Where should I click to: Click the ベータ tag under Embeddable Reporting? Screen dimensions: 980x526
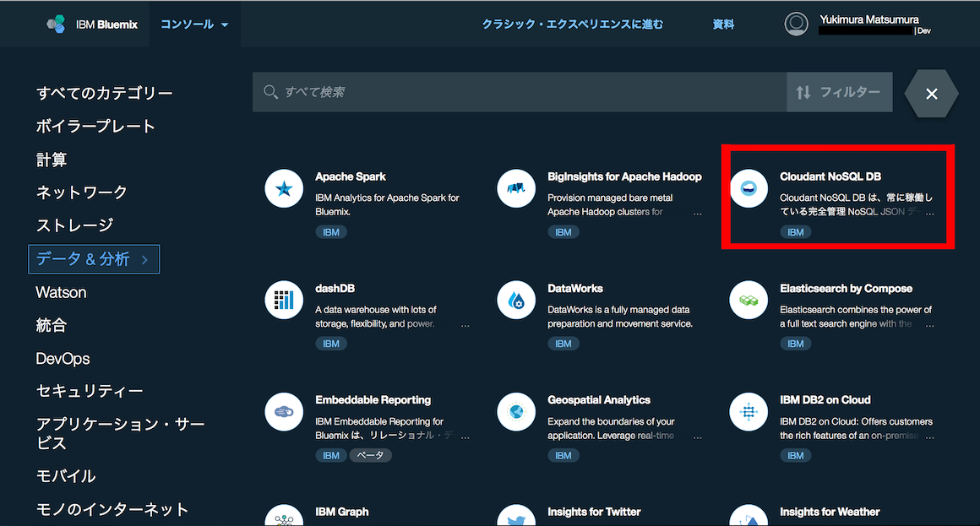coord(371,455)
